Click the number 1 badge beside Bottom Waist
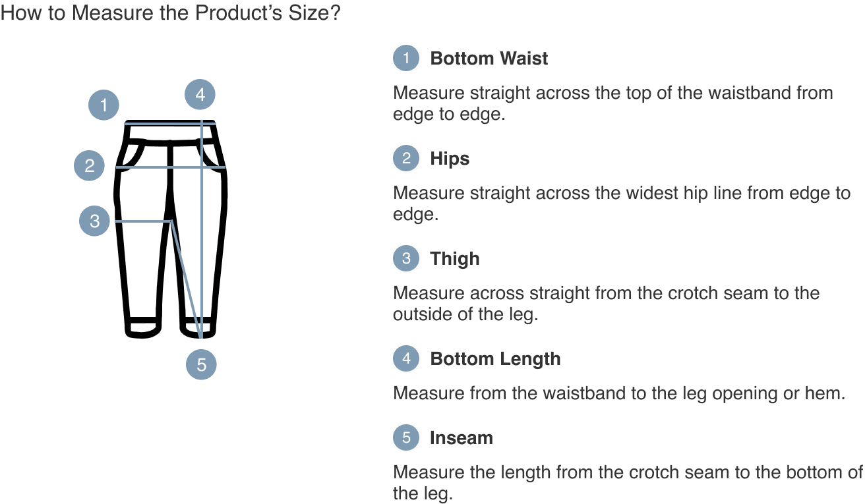 click(x=406, y=58)
